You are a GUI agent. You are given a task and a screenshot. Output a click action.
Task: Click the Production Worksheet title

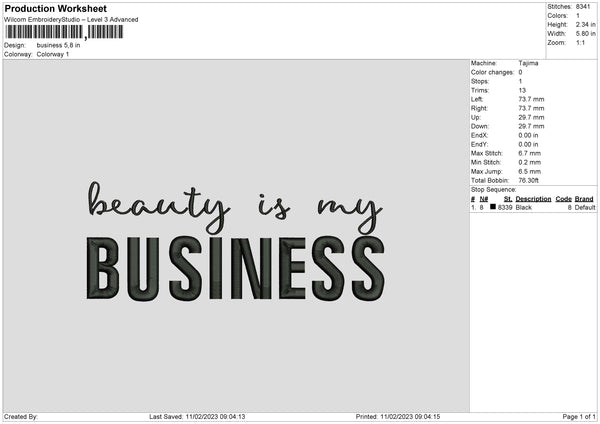pyautogui.click(x=55, y=8)
